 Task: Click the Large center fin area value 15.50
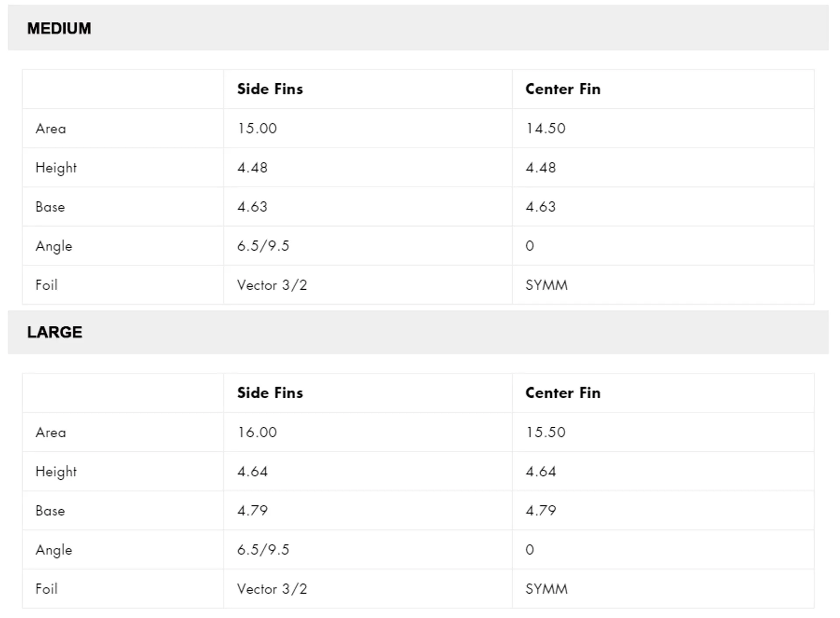click(546, 432)
